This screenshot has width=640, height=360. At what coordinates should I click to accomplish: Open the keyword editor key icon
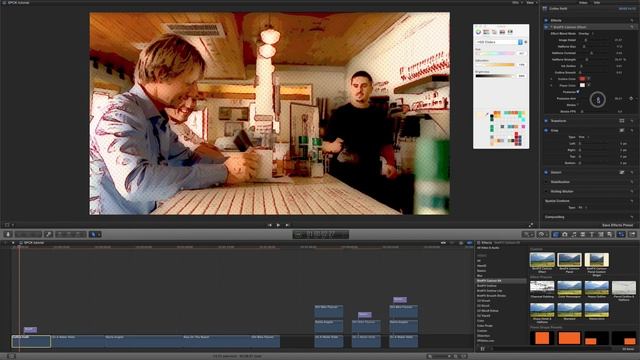coord(49,234)
